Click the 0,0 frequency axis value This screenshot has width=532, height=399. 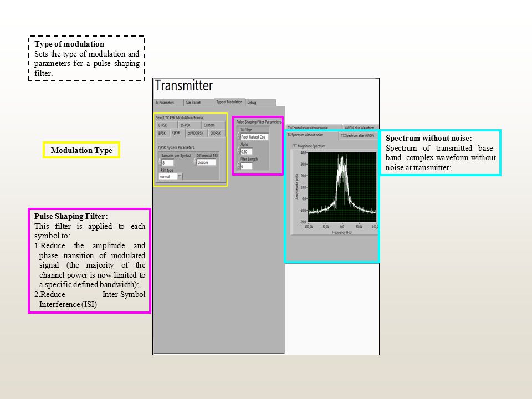point(342,227)
